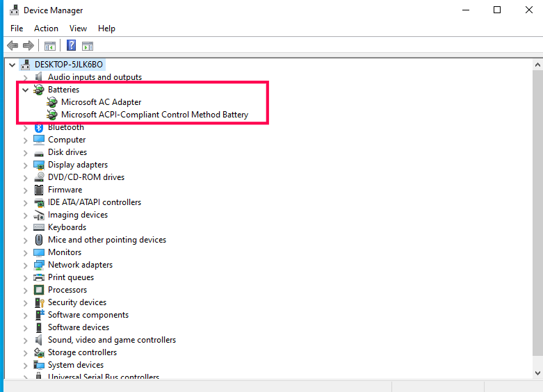Click the ACPI-Compliant Control Method Battery icon
This screenshot has width=543, height=392.
click(52, 114)
